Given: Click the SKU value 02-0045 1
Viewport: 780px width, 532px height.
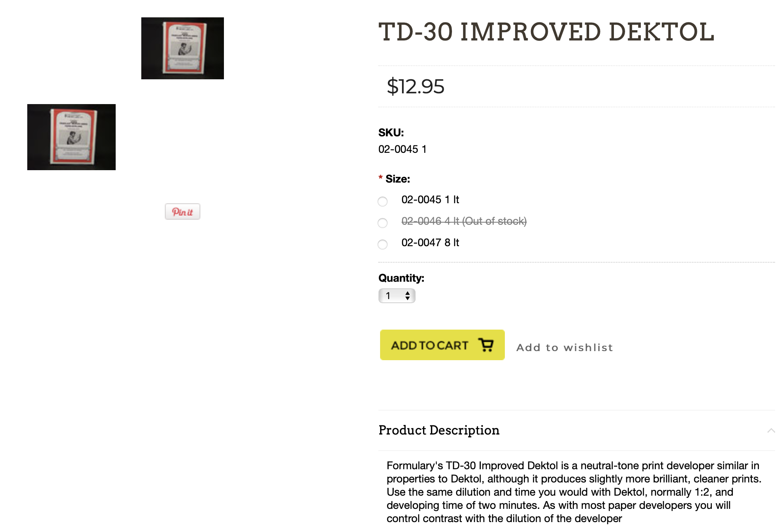Looking at the screenshot, I should pyautogui.click(x=402, y=149).
